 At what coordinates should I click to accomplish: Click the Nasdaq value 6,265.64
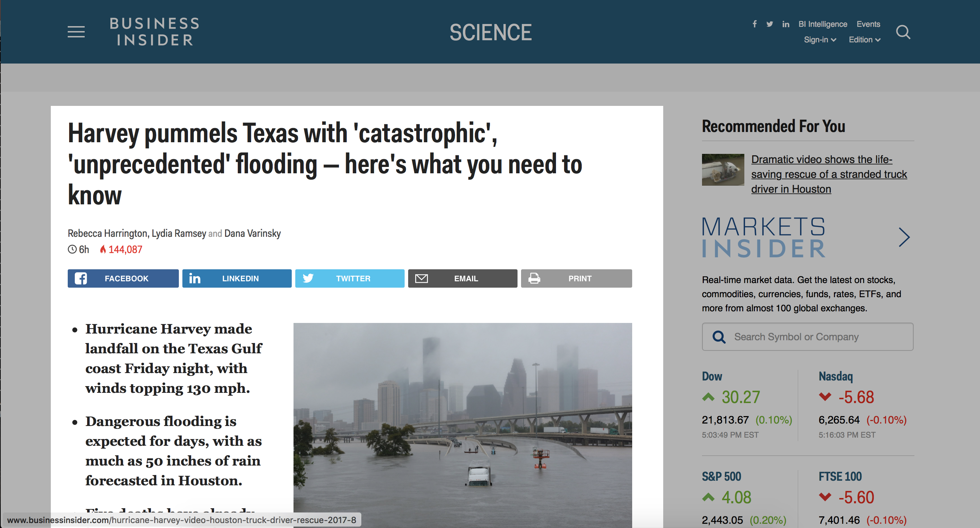[x=839, y=420]
